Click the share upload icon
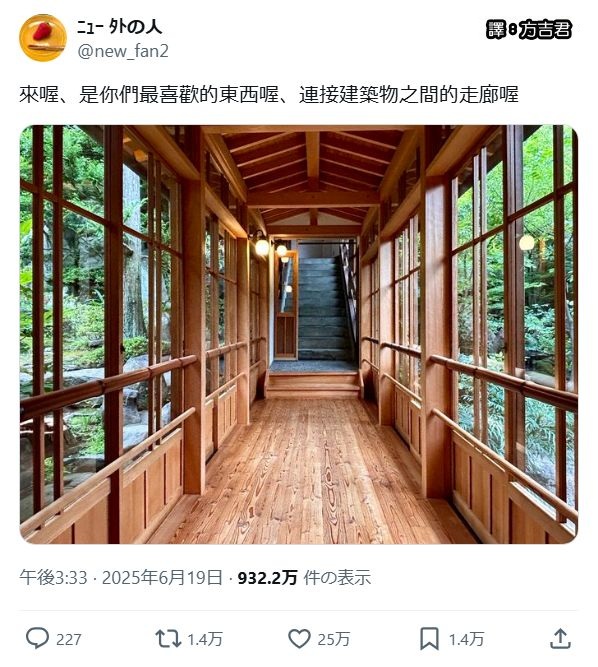Viewport: 598px width, 667px height. click(560, 638)
